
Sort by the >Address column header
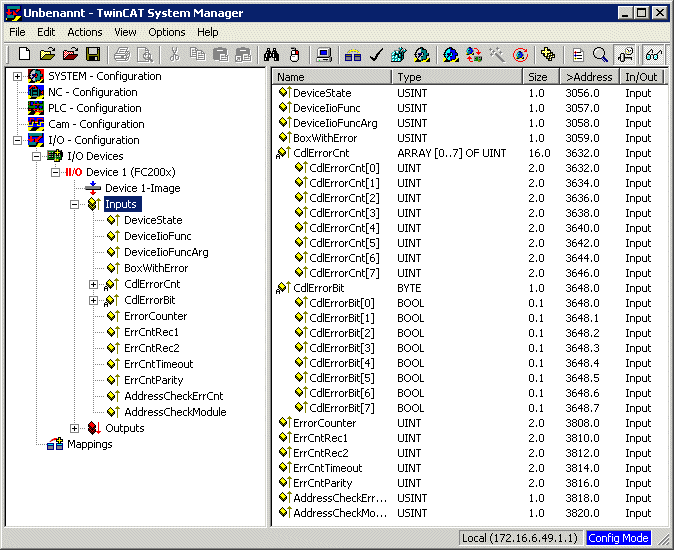click(590, 77)
